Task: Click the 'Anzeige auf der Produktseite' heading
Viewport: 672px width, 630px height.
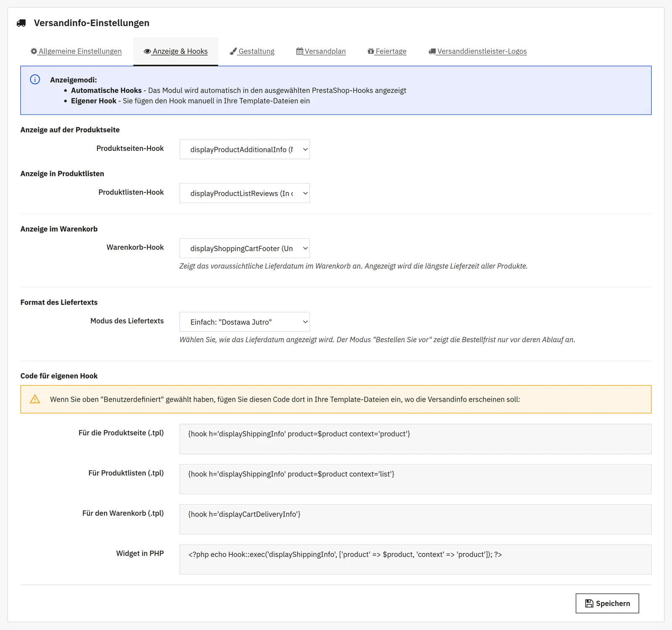Action: pyautogui.click(x=70, y=130)
